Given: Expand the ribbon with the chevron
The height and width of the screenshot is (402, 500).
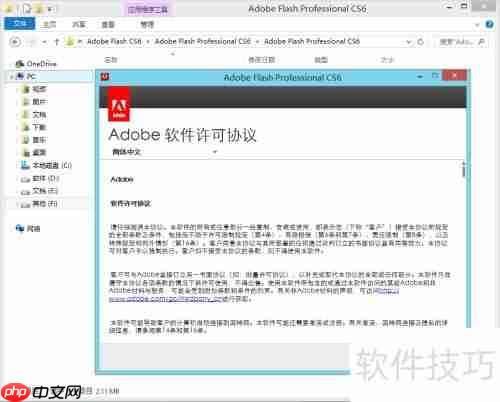Looking at the screenshot, I should tap(477, 25).
